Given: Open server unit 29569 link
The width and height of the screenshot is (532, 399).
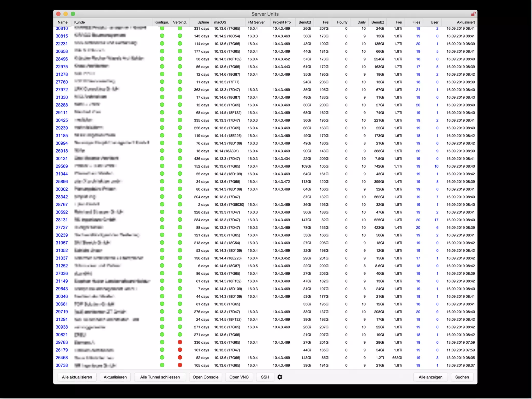Looking at the screenshot, I should tap(62, 166).
